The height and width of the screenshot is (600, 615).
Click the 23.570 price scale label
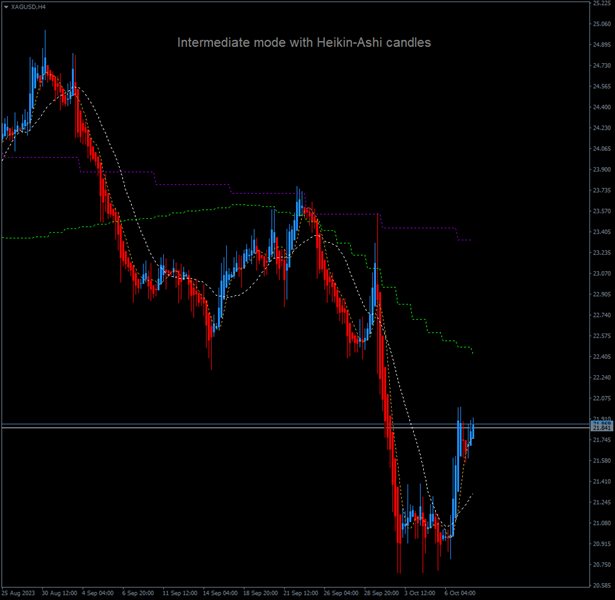[x=602, y=211]
